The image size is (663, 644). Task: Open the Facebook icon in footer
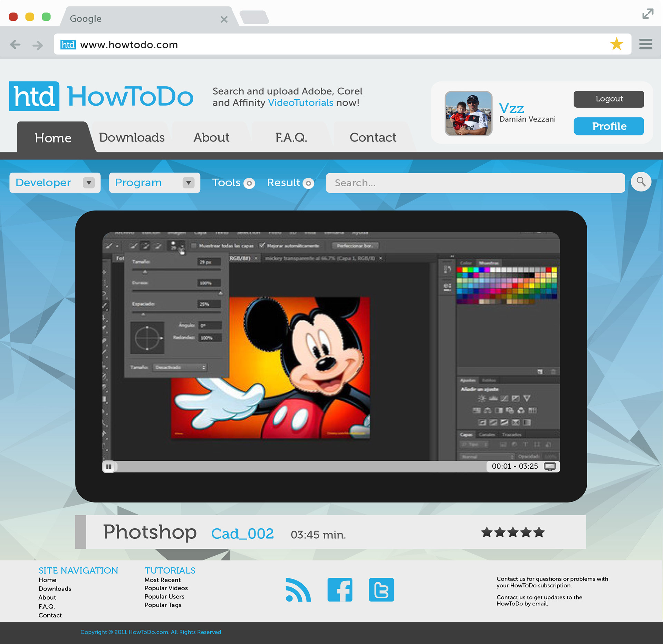(x=340, y=589)
